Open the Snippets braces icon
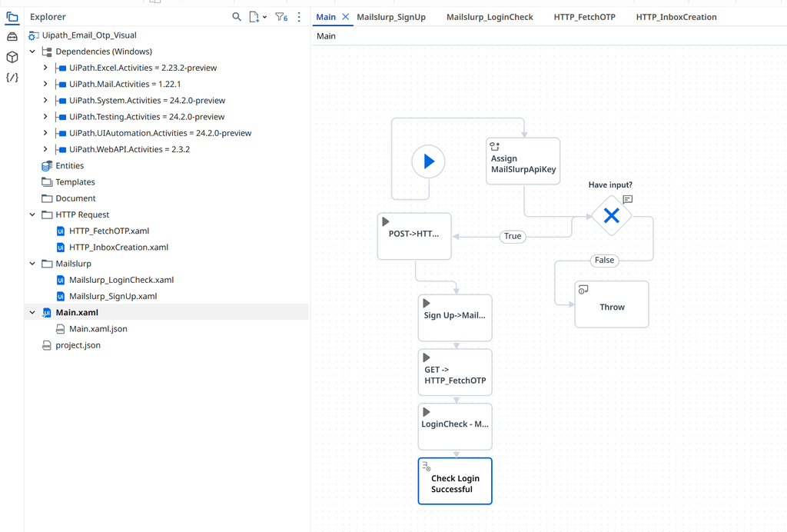The height and width of the screenshot is (532, 787). click(12, 78)
